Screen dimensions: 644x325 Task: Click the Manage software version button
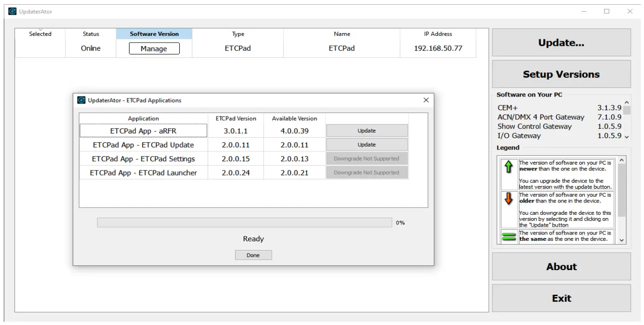coord(154,49)
